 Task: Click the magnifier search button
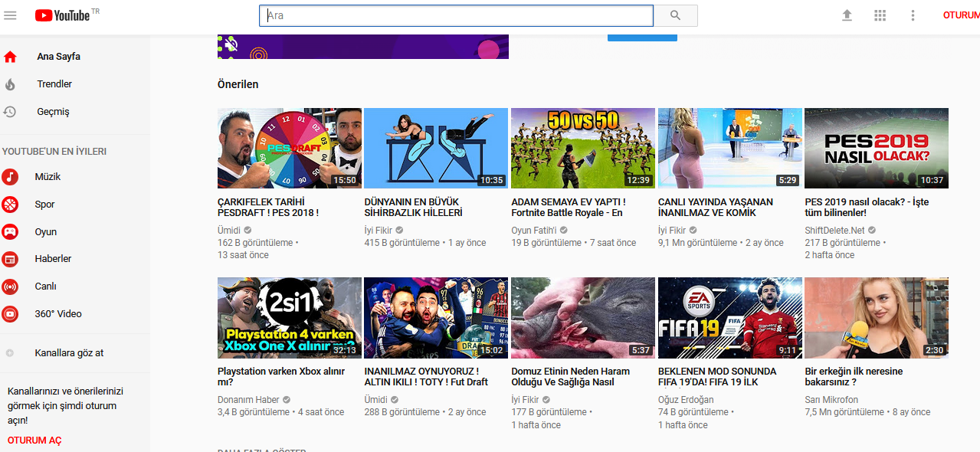[675, 15]
